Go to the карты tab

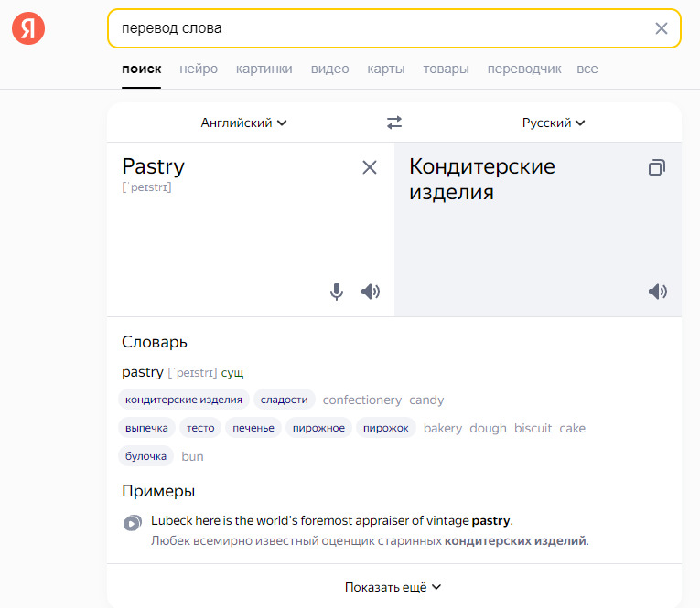click(386, 69)
